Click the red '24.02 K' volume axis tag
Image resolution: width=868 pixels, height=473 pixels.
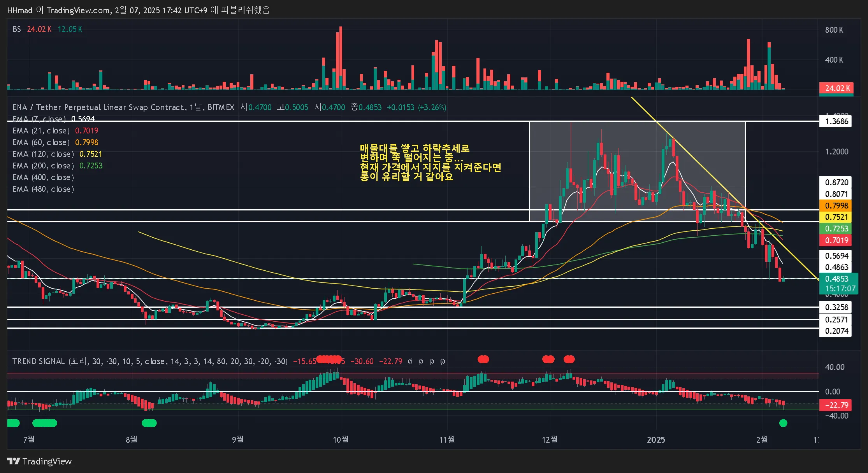tap(836, 88)
